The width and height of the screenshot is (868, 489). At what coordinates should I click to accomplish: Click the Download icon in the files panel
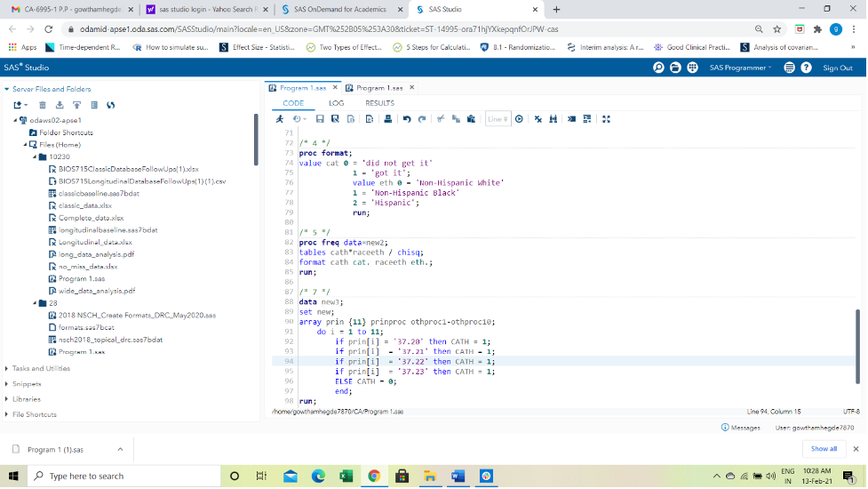click(60, 105)
